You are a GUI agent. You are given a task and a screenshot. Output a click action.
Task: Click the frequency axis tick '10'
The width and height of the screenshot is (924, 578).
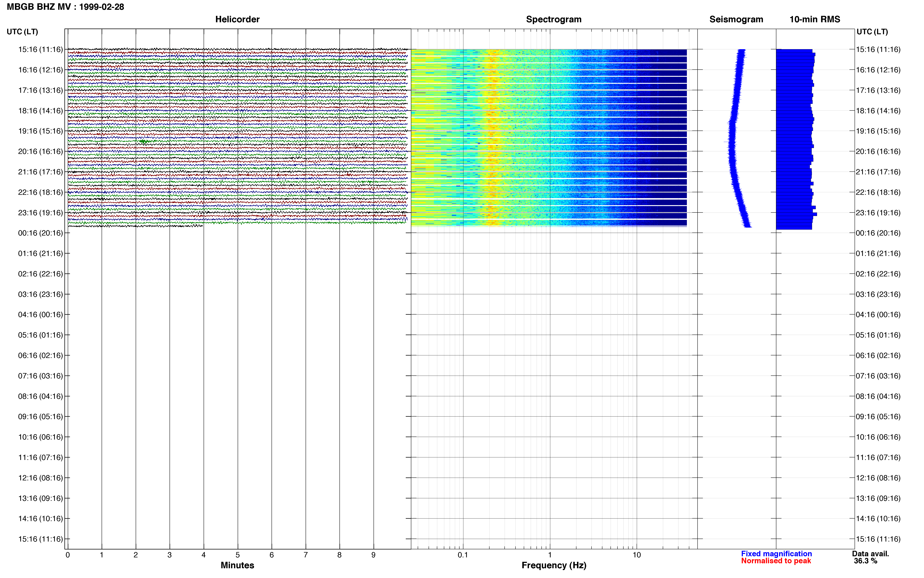pyautogui.click(x=637, y=555)
